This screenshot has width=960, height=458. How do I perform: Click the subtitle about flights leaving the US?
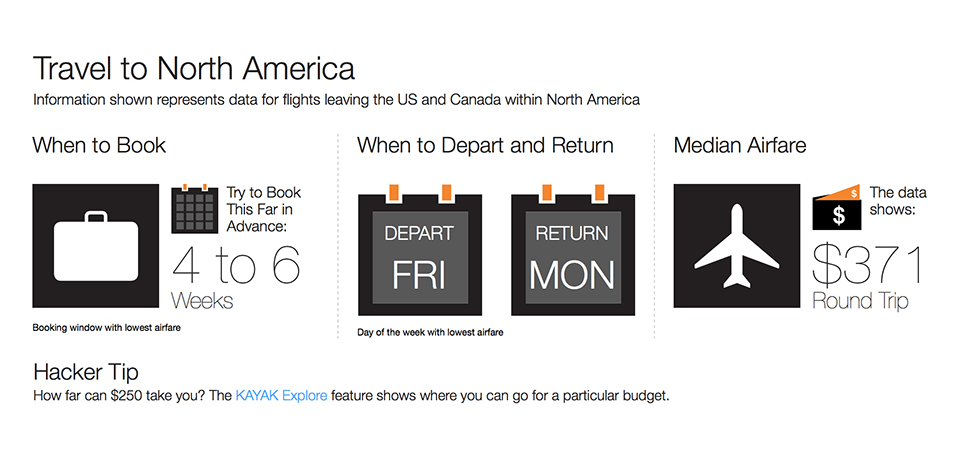click(337, 100)
